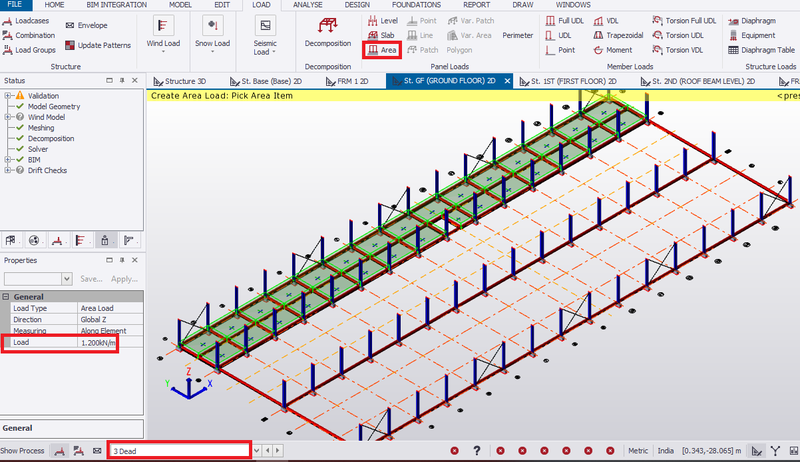Image resolution: width=800 pixels, height=462 pixels.
Task: Open the Snow Load tool
Action: [x=212, y=34]
